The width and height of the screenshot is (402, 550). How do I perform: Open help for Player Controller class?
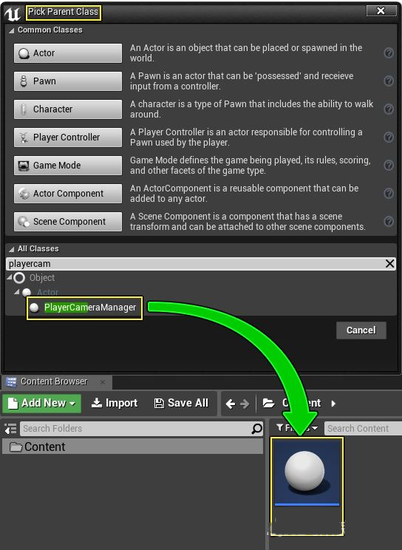pos(389,137)
